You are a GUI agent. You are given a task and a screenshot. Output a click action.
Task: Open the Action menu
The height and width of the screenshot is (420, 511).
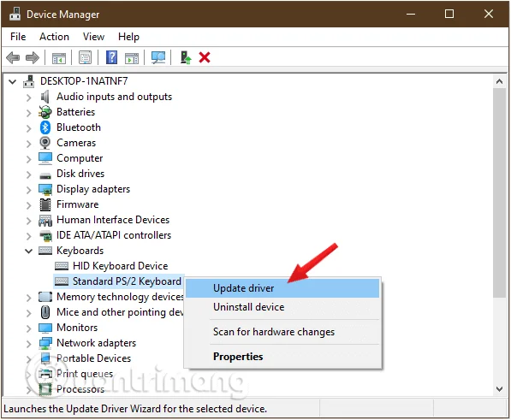coord(54,37)
